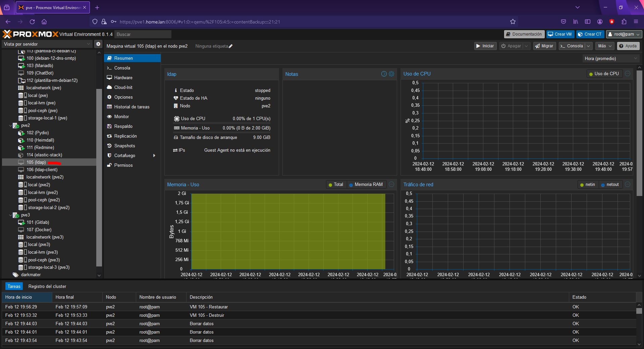Switch to Registro del cluster tab
Image resolution: width=644 pixels, height=349 pixels.
(47, 286)
